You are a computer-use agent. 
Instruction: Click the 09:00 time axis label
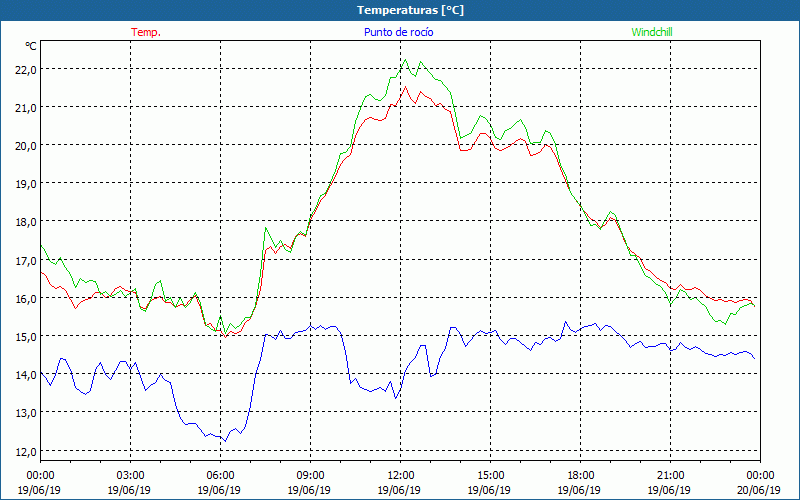(x=310, y=475)
